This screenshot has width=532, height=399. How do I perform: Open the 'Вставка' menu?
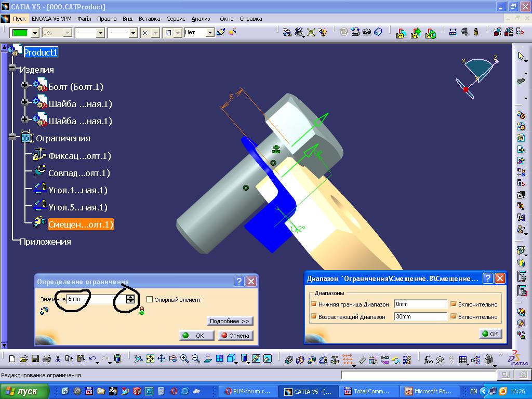[149, 19]
